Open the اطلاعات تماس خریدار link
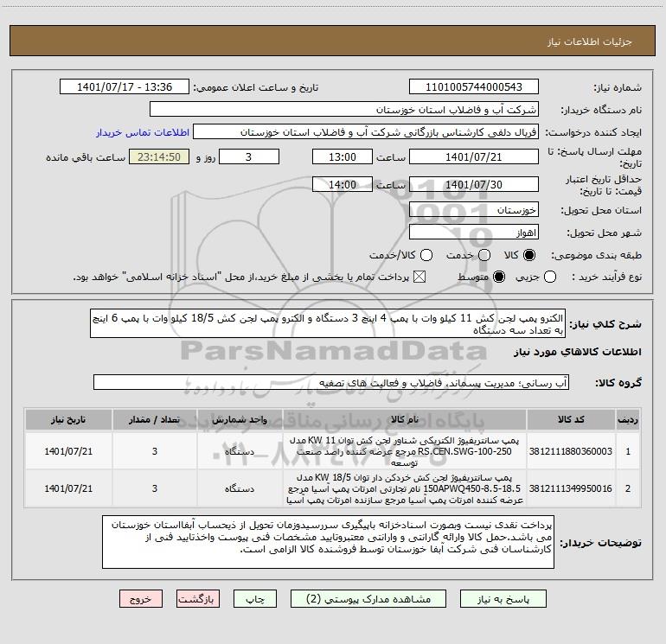 (143, 132)
